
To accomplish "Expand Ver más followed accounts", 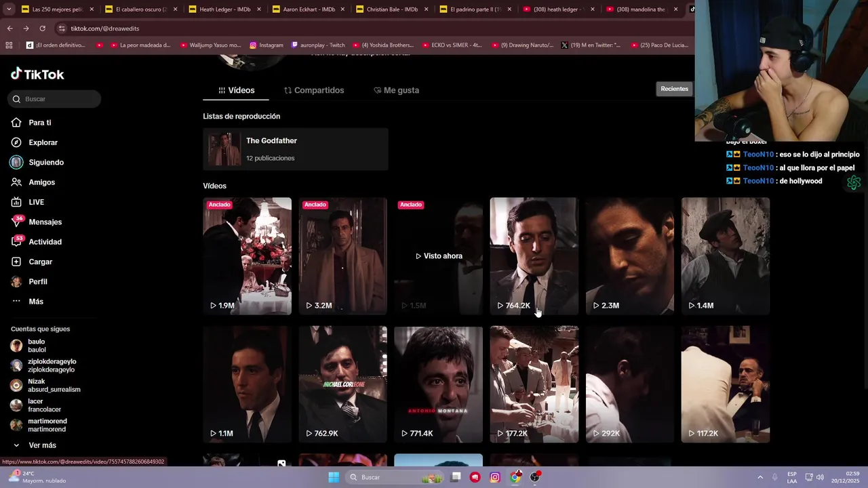I will pos(42,445).
